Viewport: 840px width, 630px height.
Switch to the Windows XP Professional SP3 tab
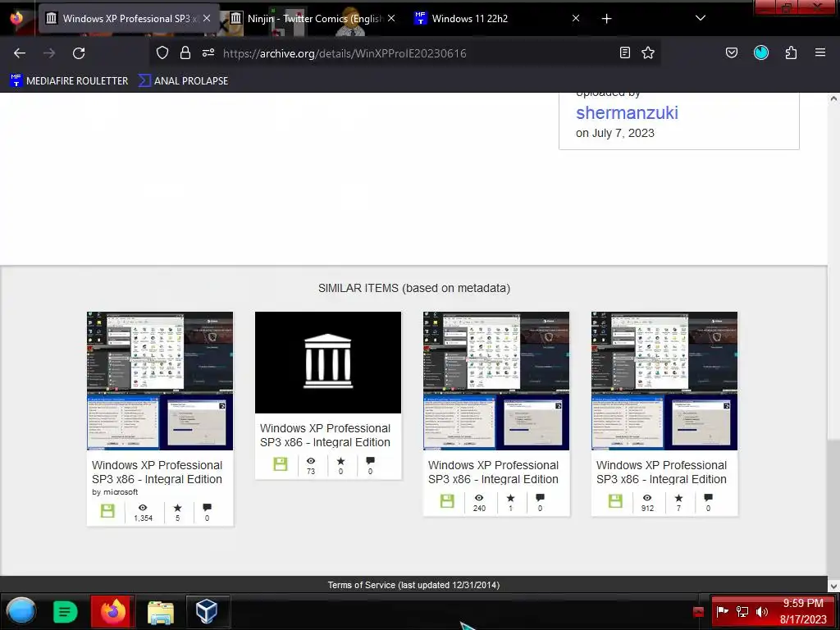129,19
